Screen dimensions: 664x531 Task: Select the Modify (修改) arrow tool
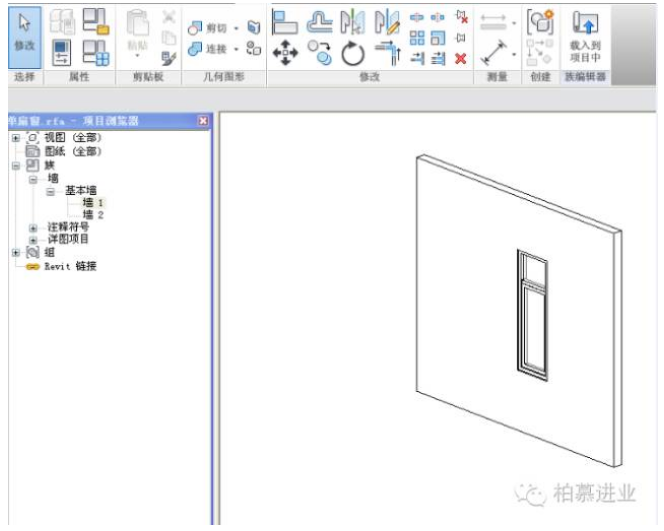[x=25, y=38]
